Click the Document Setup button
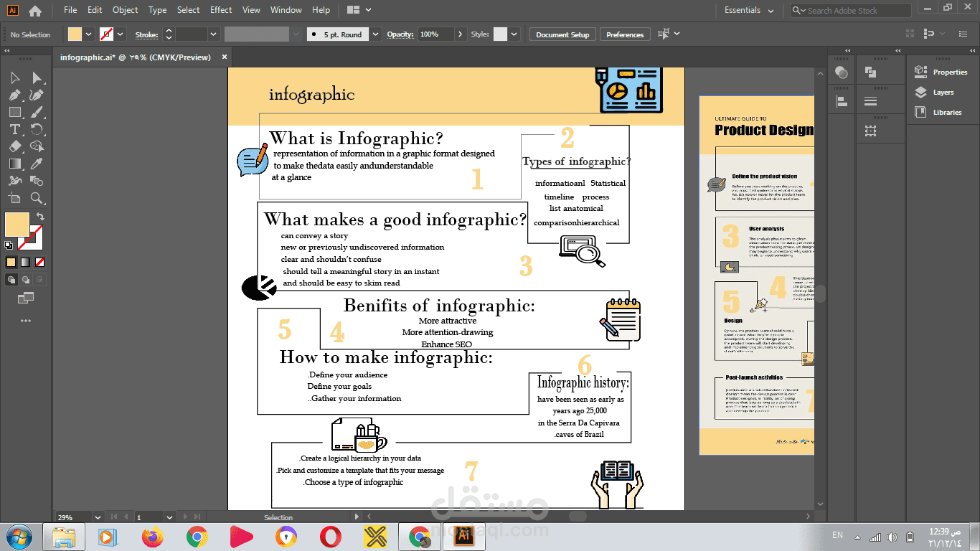This screenshot has height=551, width=980. pyautogui.click(x=562, y=34)
